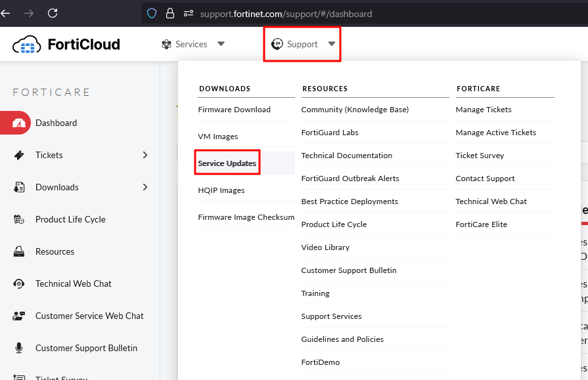Image resolution: width=588 pixels, height=380 pixels.
Task: Click the shield icon in address bar
Action: point(152,13)
